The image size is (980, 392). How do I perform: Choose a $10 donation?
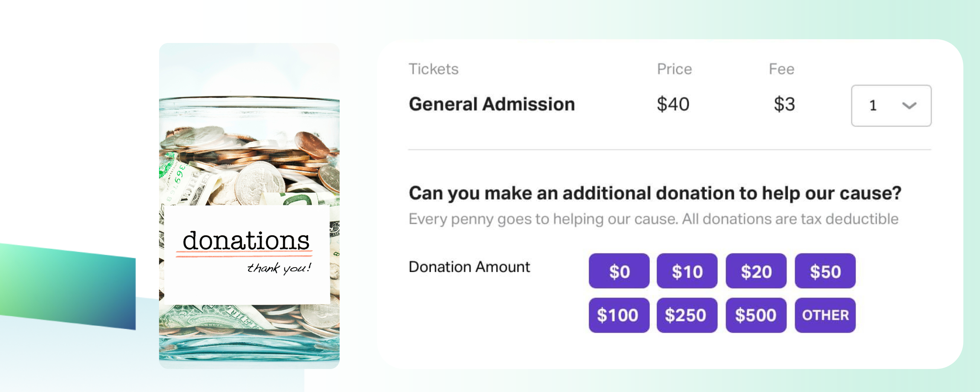(687, 271)
